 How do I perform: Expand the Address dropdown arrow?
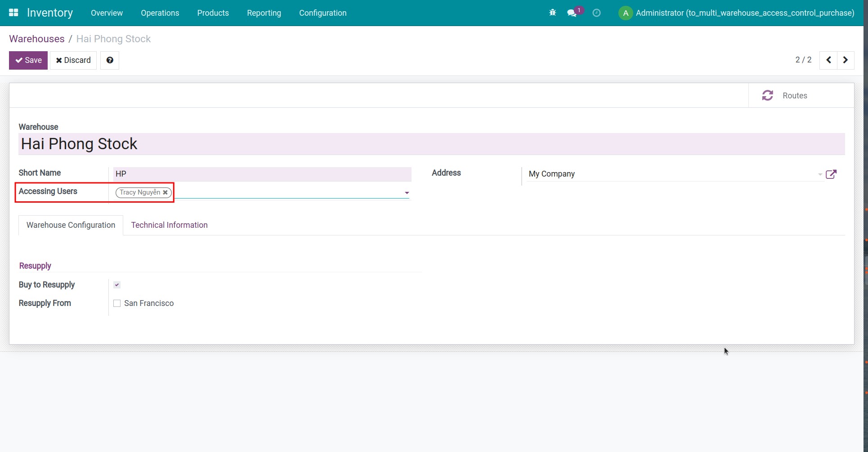pos(820,174)
